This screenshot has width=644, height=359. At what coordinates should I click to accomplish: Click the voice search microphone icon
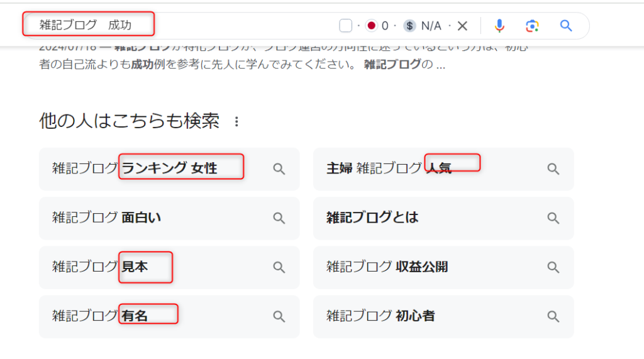[x=499, y=26]
